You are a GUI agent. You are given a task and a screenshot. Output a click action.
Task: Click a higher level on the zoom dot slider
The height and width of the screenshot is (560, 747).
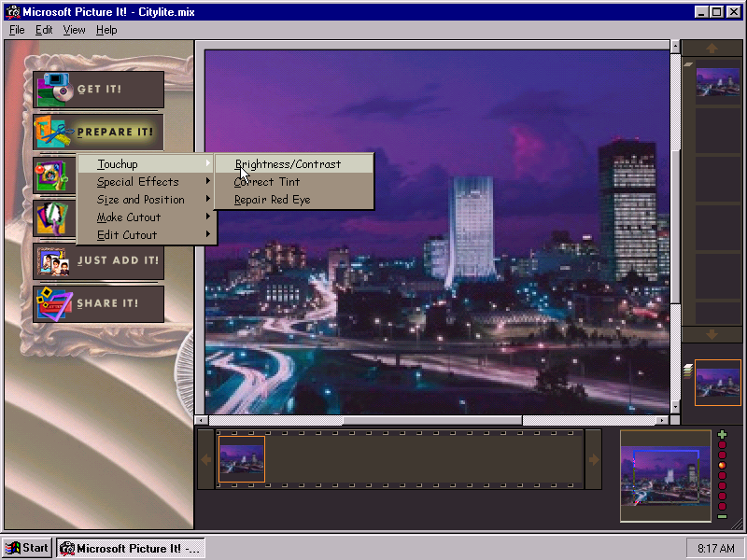[x=722, y=454]
